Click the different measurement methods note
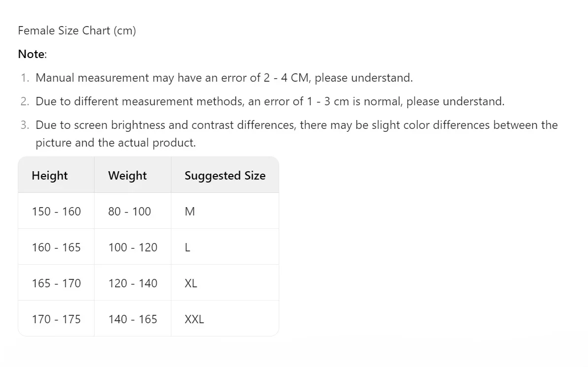 [x=270, y=101]
